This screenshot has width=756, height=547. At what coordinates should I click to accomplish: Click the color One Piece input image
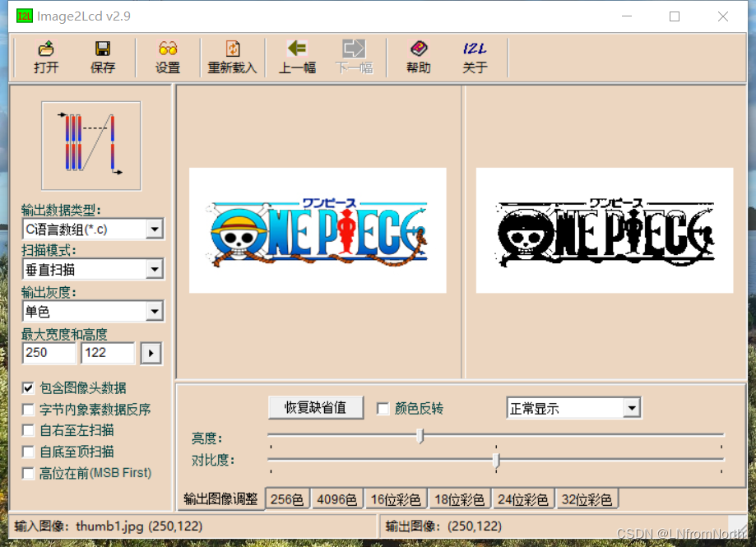[318, 230]
